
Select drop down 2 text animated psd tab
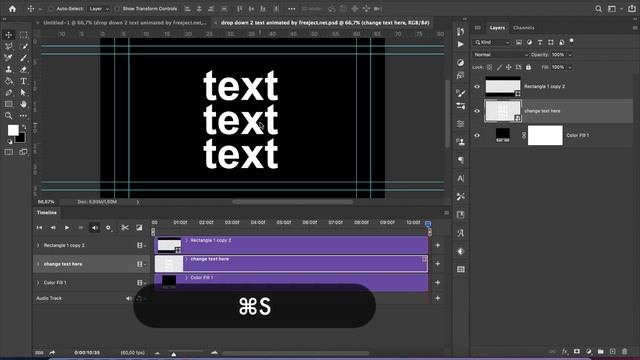(322, 23)
